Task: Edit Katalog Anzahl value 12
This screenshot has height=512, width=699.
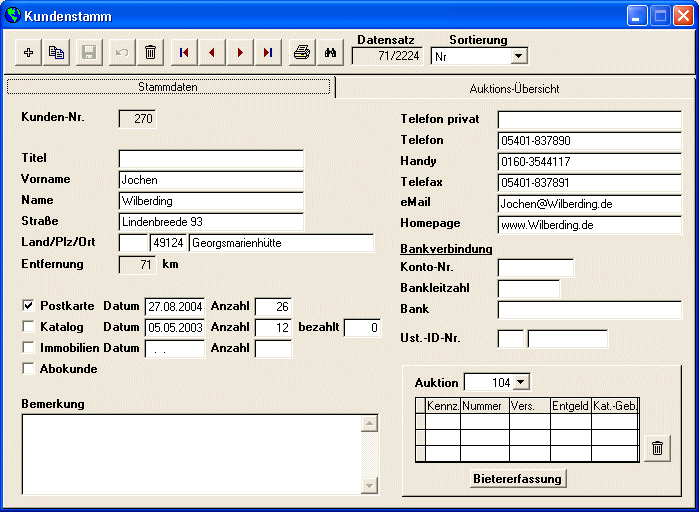Action: pyautogui.click(x=273, y=328)
